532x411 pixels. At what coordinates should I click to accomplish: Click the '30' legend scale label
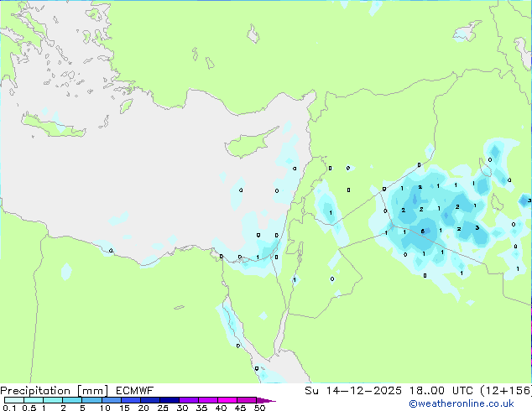(x=182, y=408)
